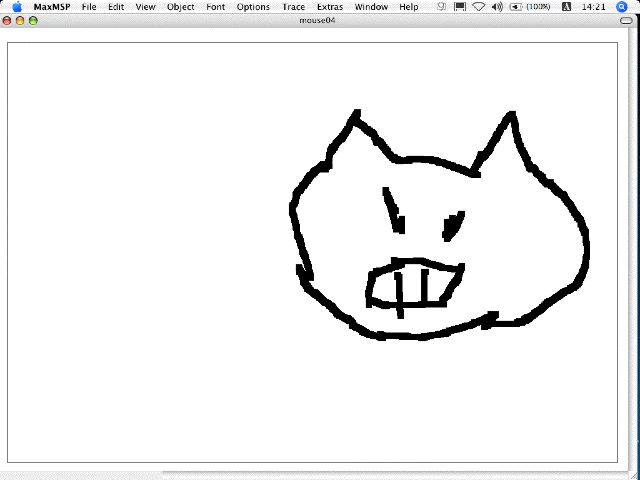
Task: Open the Help menu
Action: coord(409,7)
